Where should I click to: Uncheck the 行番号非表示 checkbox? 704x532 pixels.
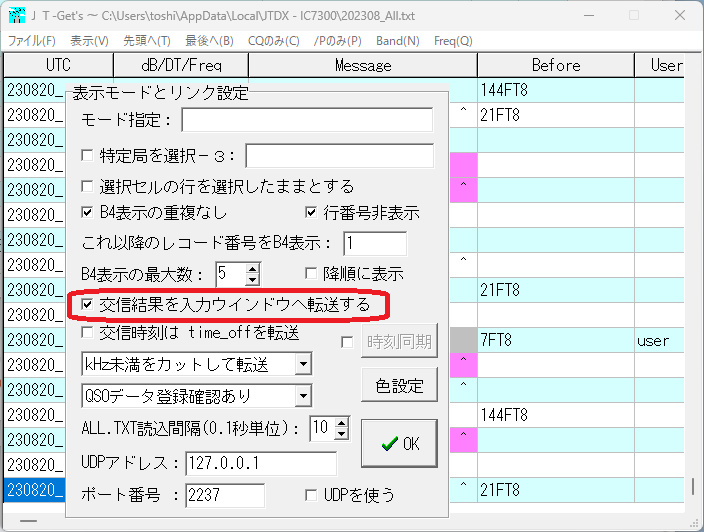point(311,212)
